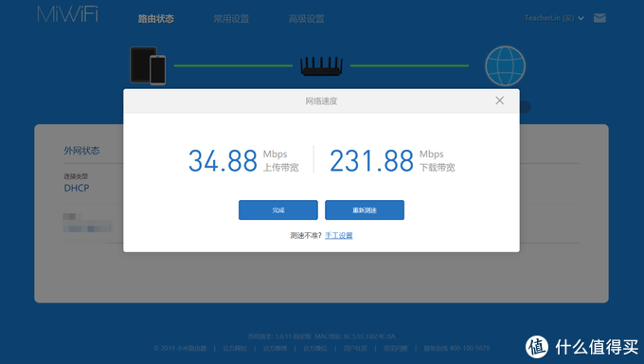Click the DHCP connection type value
The width and height of the screenshot is (644, 364).
(x=77, y=188)
